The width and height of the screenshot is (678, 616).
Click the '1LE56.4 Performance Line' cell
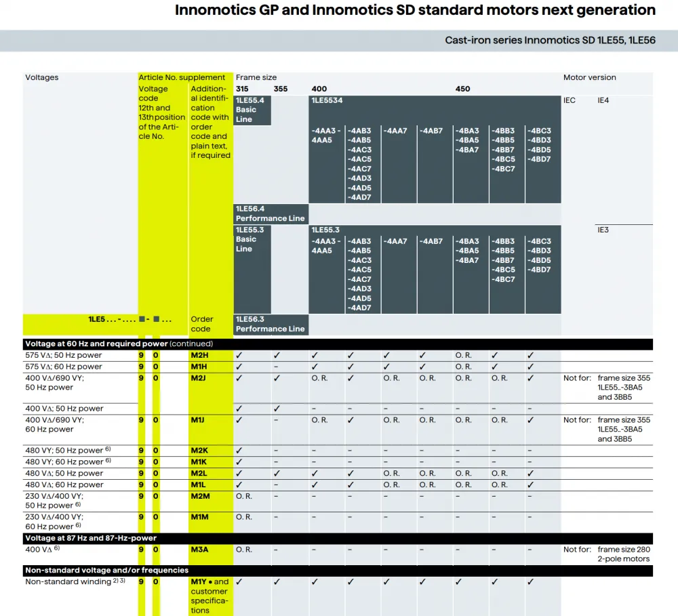(x=271, y=214)
